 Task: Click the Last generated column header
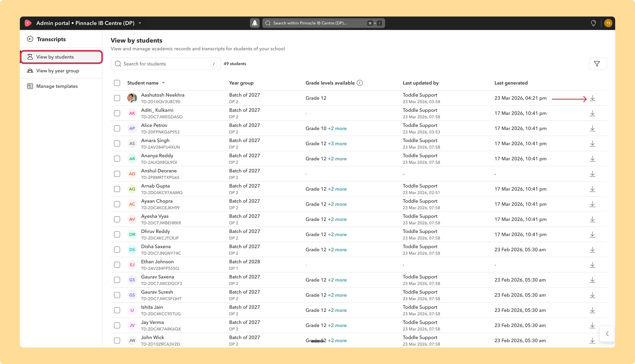pos(511,83)
